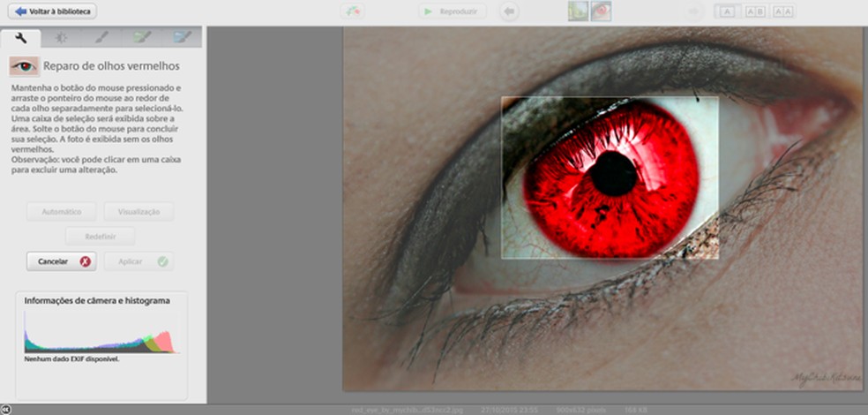Open the wrench basic fixes tab
The width and height of the screenshot is (868, 415).
coord(20,38)
